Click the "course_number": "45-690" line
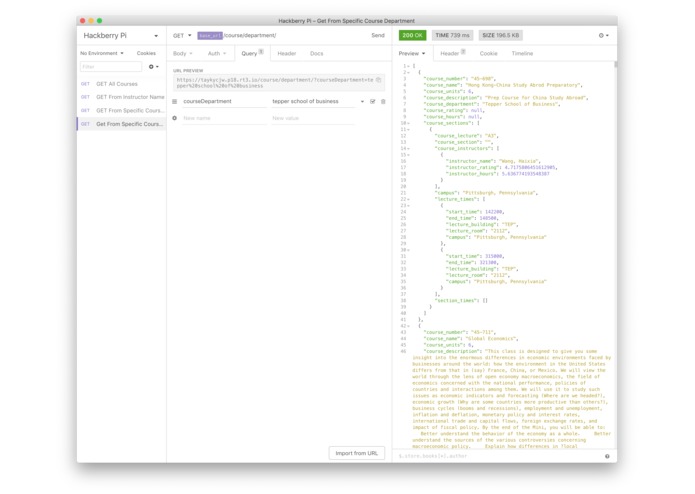695x494 pixels. [x=459, y=78]
